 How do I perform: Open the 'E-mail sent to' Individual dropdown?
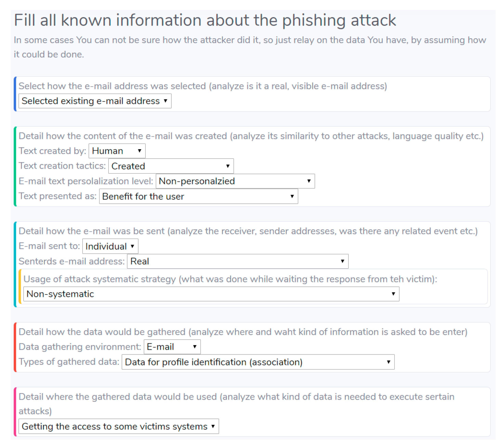coord(110,246)
